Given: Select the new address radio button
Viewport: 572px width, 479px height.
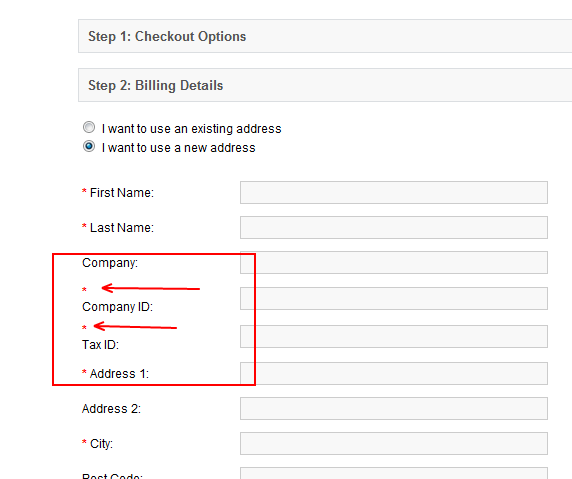Looking at the screenshot, I should tap(89, 146).
